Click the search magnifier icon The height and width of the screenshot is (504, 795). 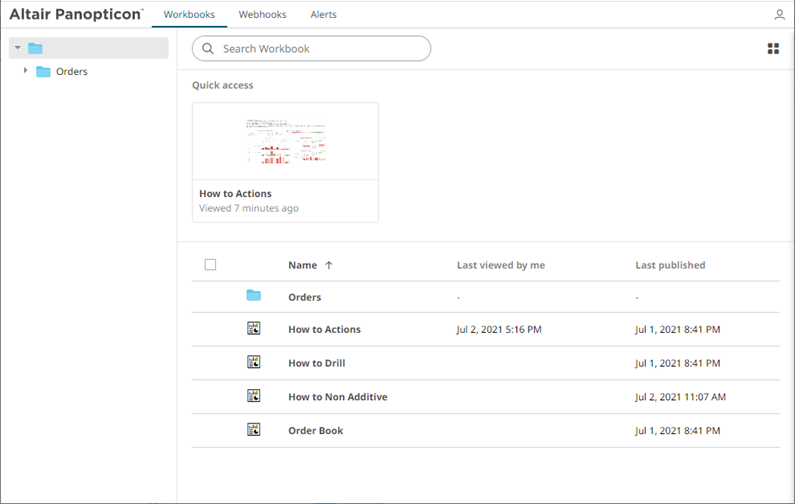[208, 48]
